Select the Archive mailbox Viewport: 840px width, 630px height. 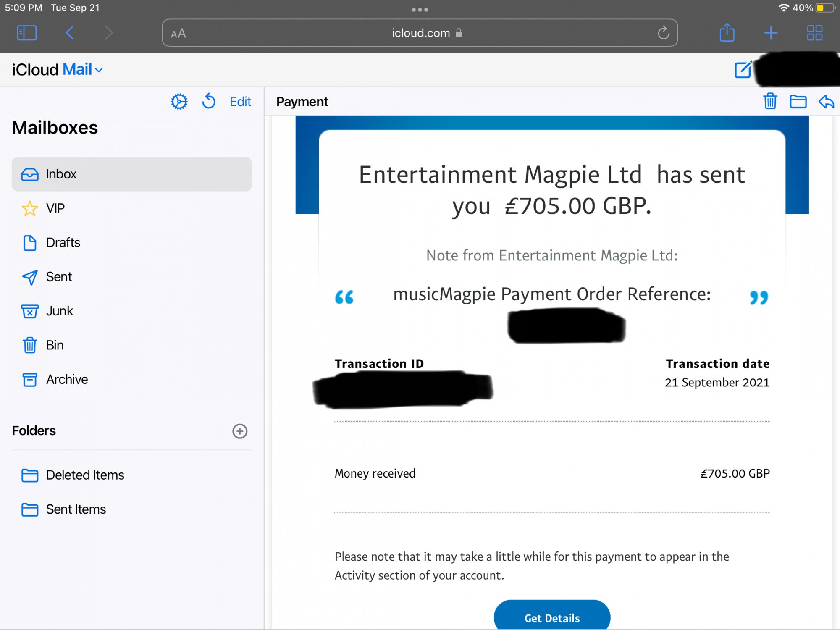coord(67,379)
